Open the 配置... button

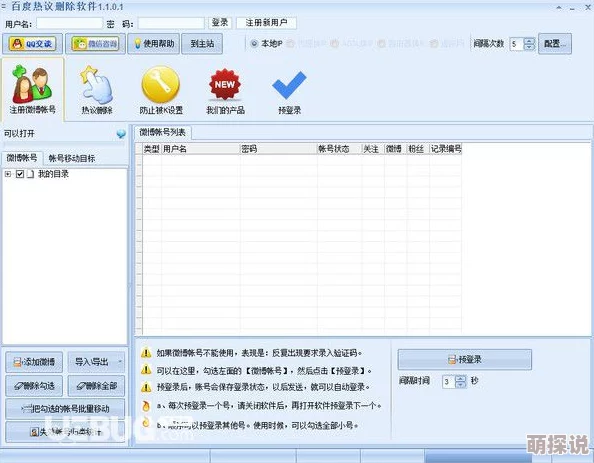point(555,44)
